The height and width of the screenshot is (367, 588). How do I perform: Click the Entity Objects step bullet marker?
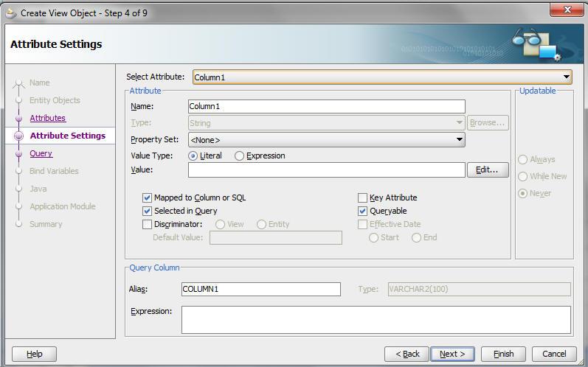click(18, 100)
